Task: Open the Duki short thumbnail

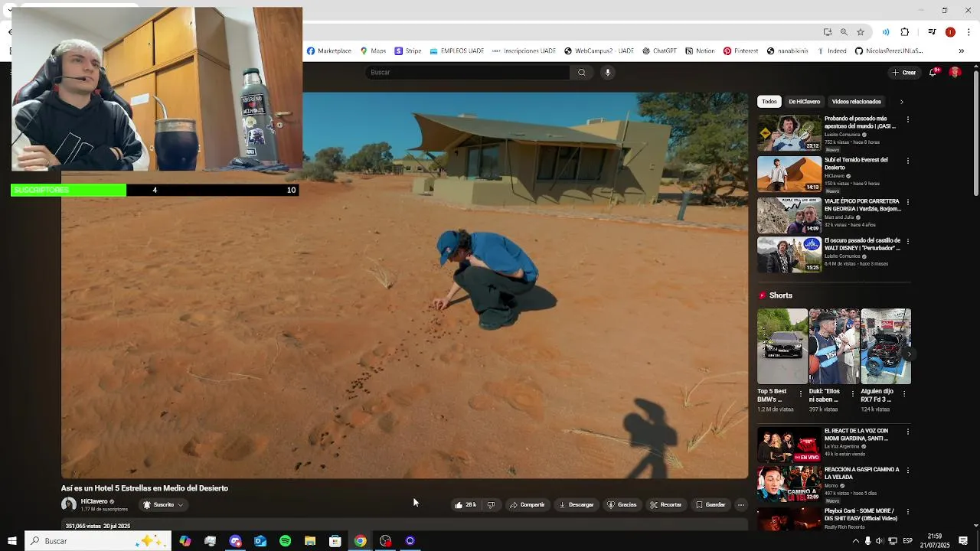Action: (x=834, y=347)
